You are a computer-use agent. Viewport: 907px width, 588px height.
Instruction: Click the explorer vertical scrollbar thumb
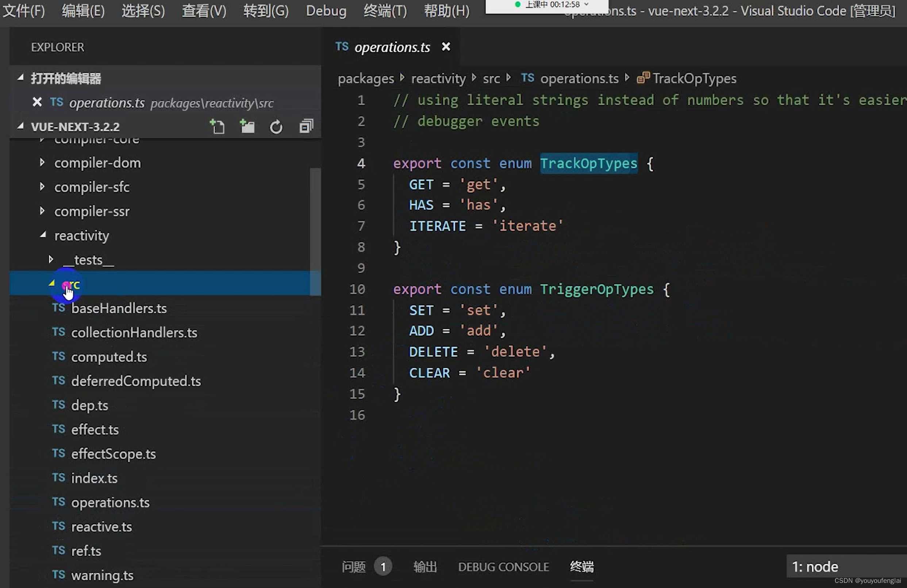pos(315,231)
